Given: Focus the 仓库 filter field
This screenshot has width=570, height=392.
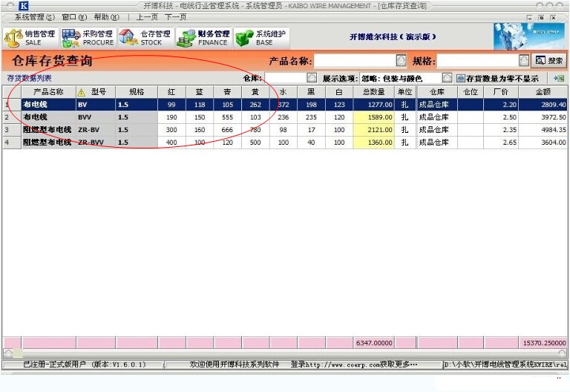Looking at the screenshot, I should point(286,78).
